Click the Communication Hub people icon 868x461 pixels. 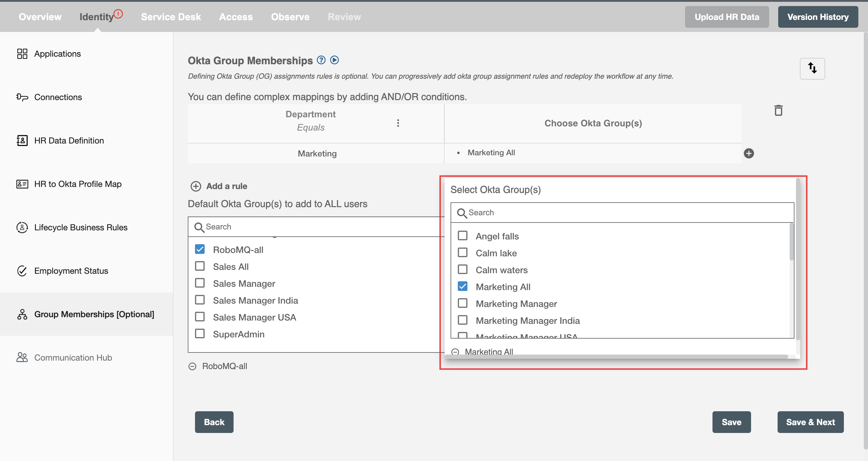22,358
